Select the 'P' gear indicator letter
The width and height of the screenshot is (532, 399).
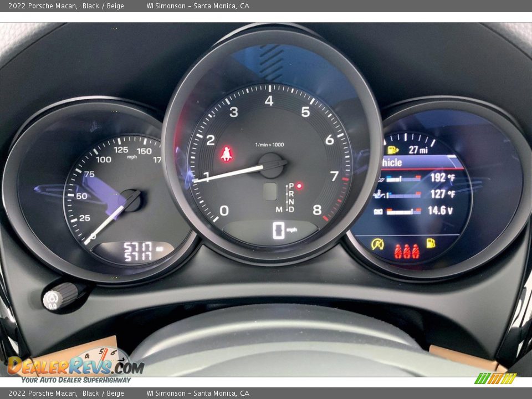(x=291, y=186)
